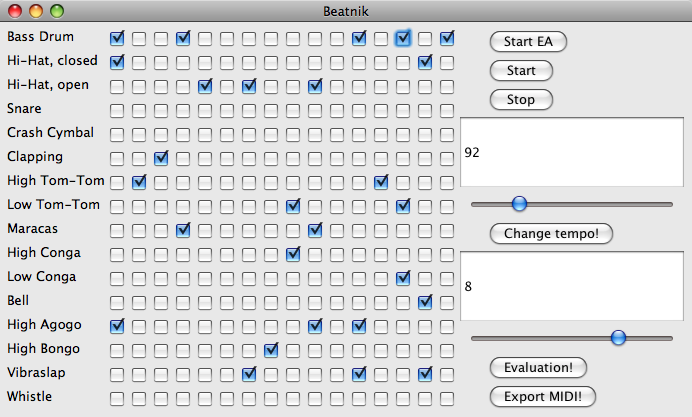The width and height of the screenshot is (692, 417).
Task: Click the Change tempo! button
Action: pos(551,233)
